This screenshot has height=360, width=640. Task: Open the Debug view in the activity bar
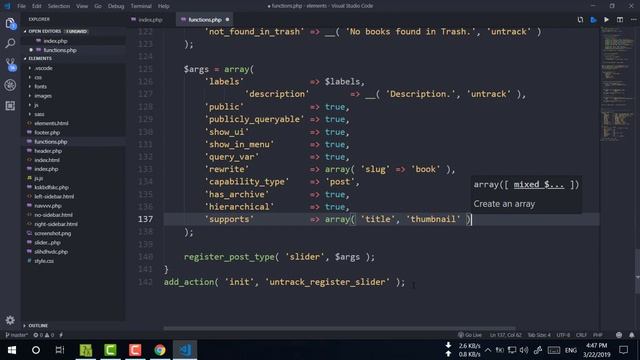tap(10, 85)
